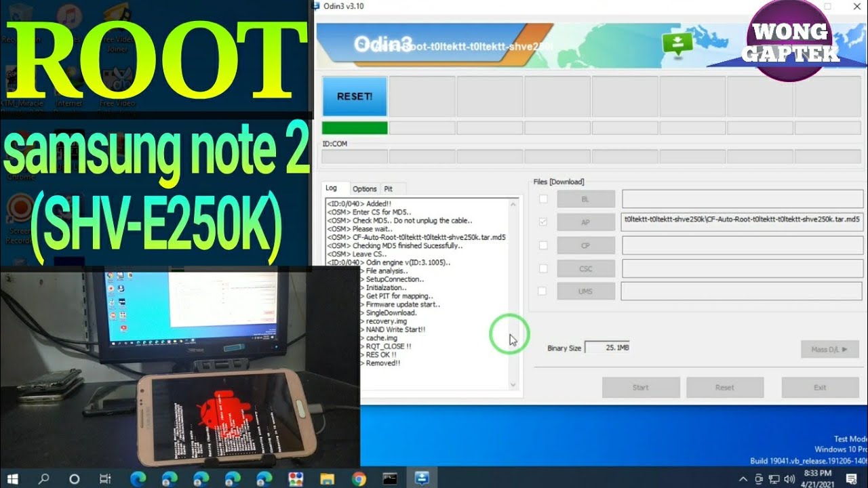The width and height of the screenshot is (868, 488).
Task: Click the RESET! status box in Odin3
Action: coord(355,96)
